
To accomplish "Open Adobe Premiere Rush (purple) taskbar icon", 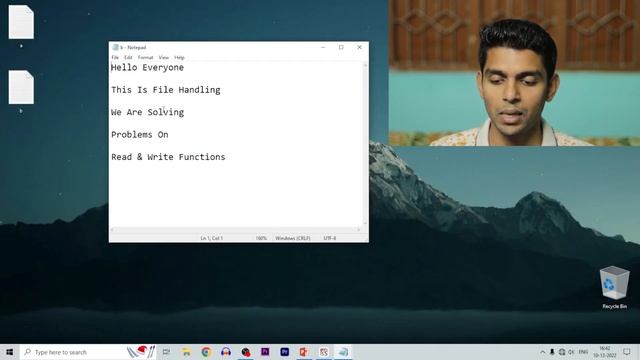I will [265, 352].
